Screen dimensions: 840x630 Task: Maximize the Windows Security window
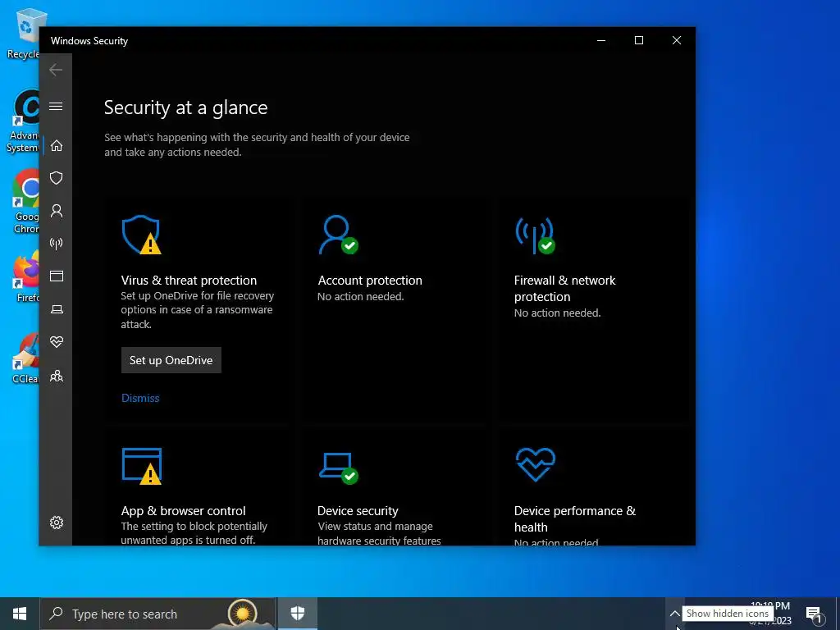pyautogui.click(x=638, y=40)
